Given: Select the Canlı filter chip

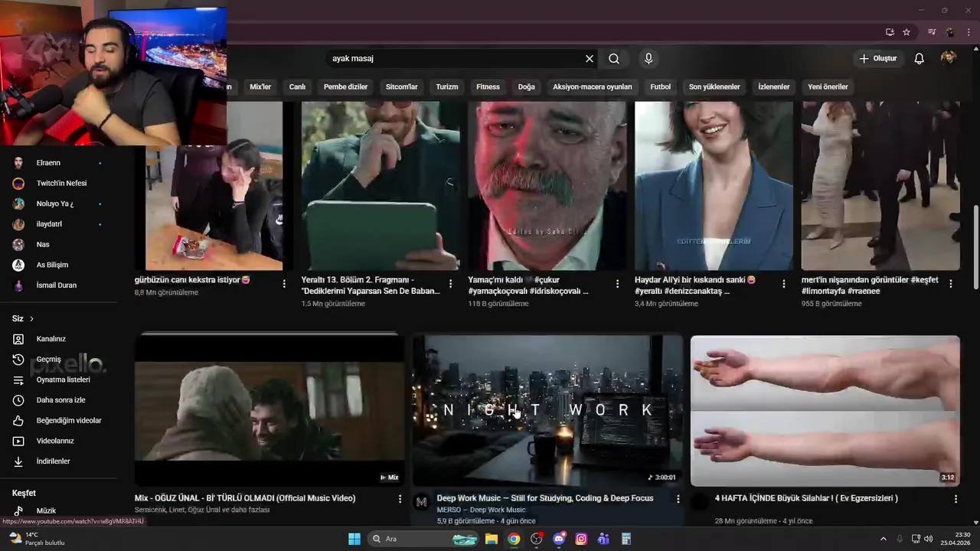Looking at the screenshot, I should point(297,86).
